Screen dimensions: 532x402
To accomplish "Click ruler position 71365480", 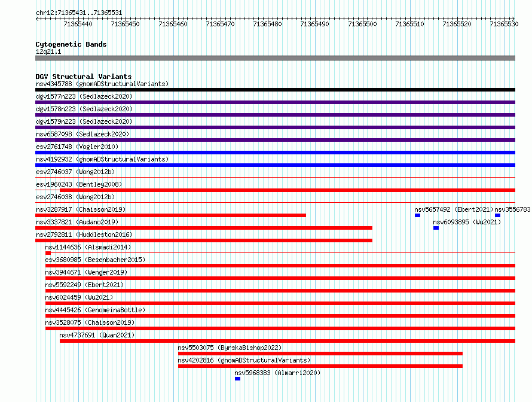I will [267, 24].
